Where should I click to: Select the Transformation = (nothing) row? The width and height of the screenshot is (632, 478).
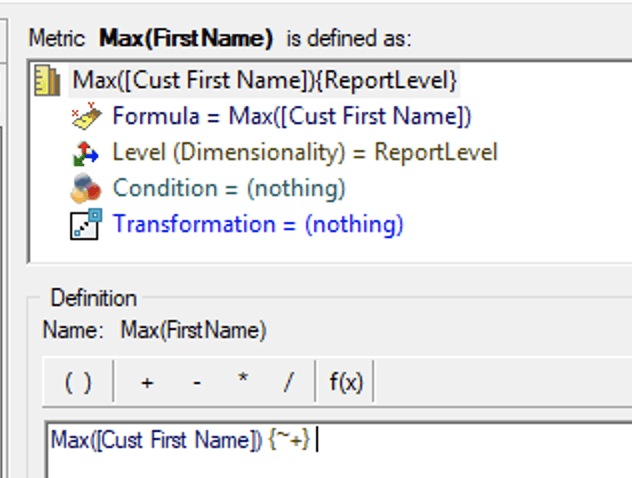pos(258,224)
